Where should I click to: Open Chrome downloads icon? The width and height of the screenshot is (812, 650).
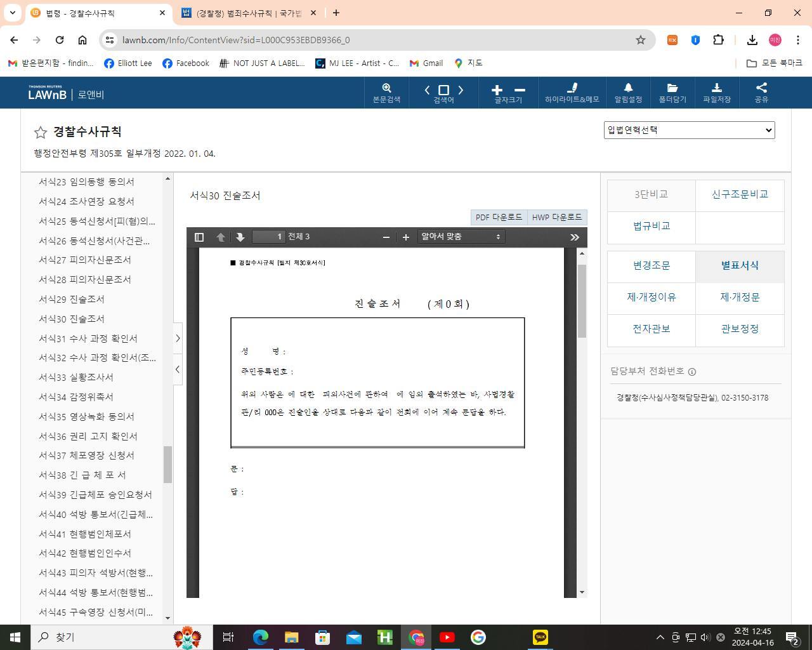pos(752,40)
